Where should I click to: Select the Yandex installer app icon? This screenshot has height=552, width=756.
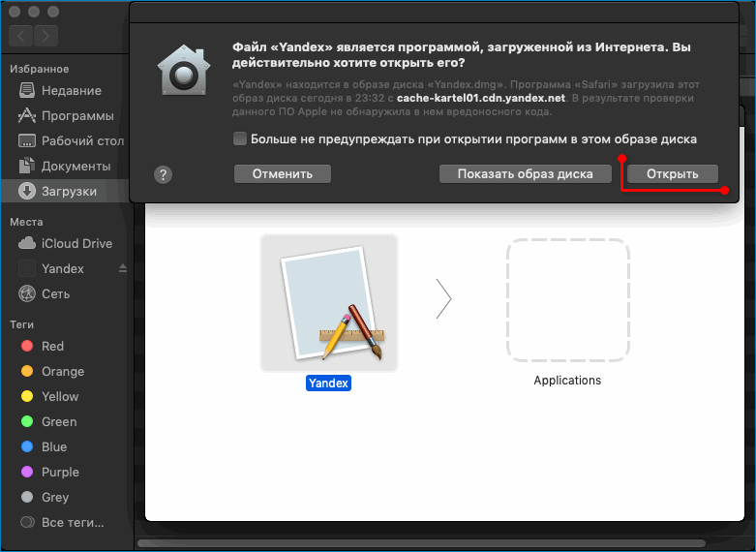click(329, 303)
